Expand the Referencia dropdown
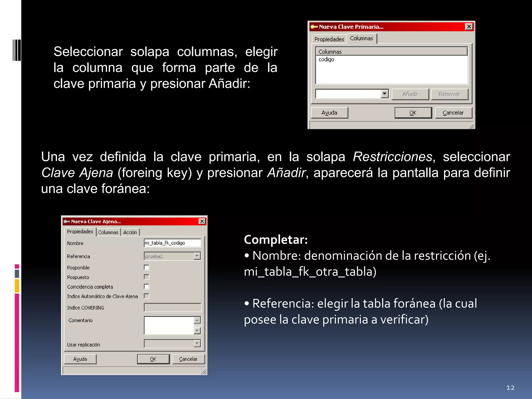 pyautogui.click(x=197, y=256)
